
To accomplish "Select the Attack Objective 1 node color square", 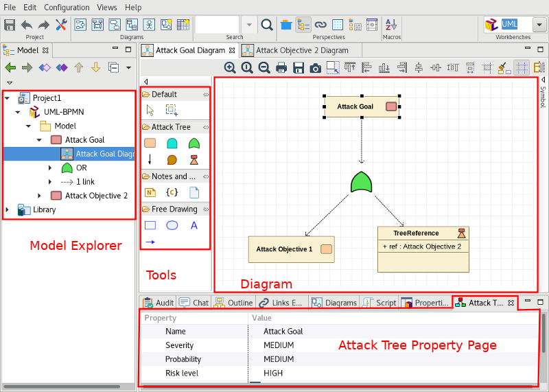I will [x=327, y=249].
